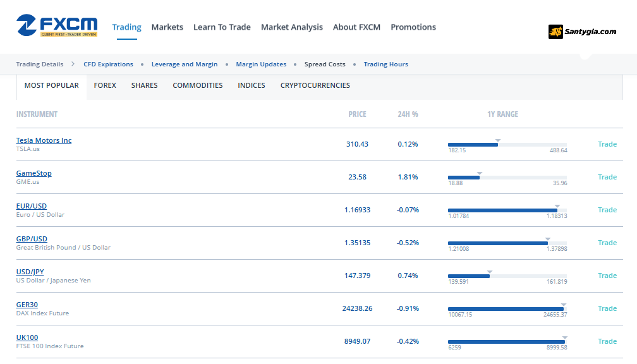Click EUR/USD 1Y range bar
Screen dimensions: 637x364
click(507, 210)
